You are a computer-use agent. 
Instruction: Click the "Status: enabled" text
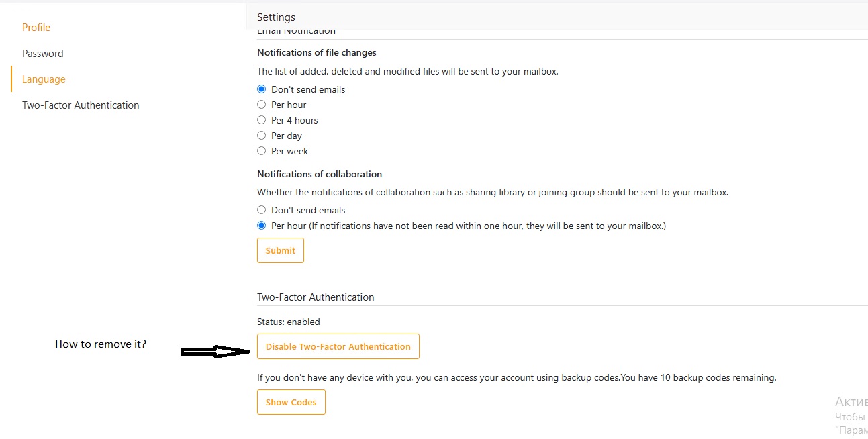289,322
